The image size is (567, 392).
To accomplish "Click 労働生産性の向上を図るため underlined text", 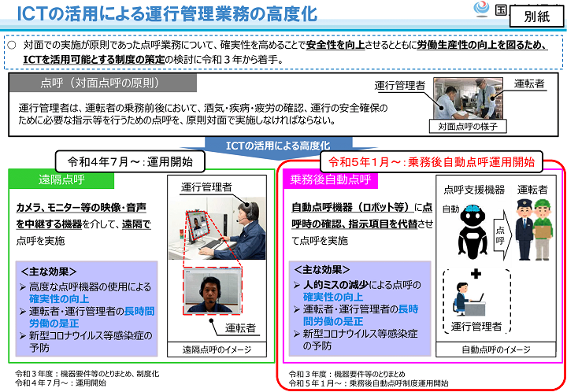I will tap(483, 45).
